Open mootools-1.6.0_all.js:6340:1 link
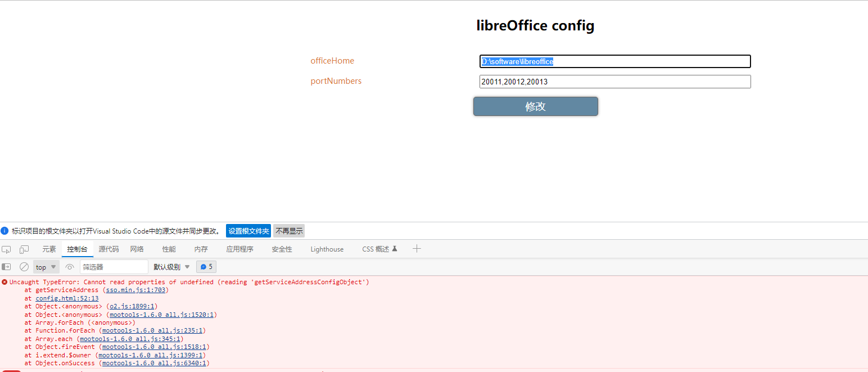868x372 pixels. tap(154, 363)
